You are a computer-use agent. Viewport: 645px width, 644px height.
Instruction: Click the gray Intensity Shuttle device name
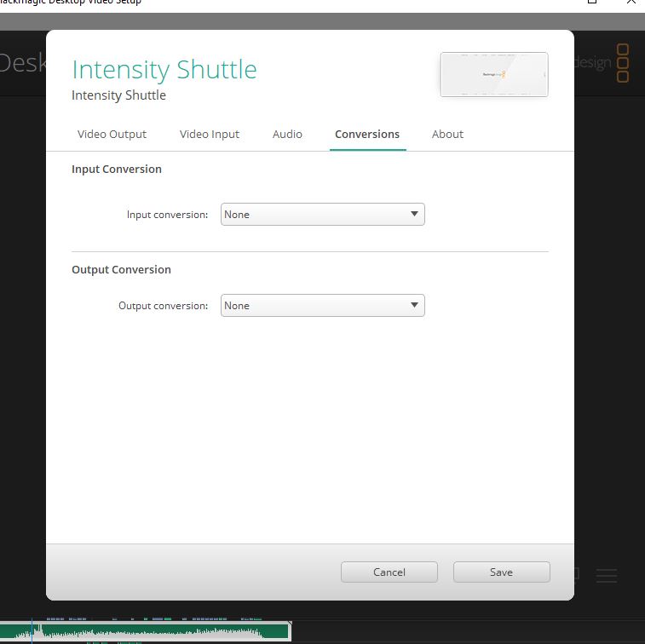click(118, 95)
